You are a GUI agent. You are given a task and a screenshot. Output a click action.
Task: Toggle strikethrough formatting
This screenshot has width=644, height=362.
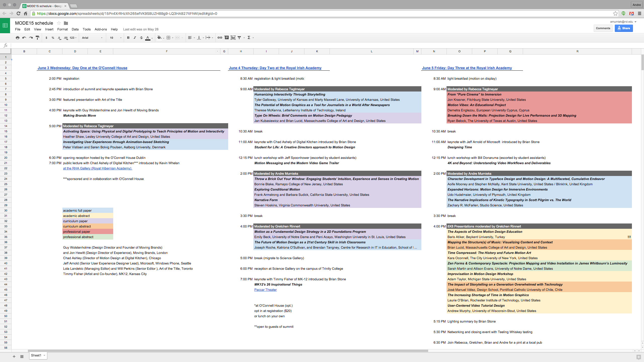(x=141, y=38)
